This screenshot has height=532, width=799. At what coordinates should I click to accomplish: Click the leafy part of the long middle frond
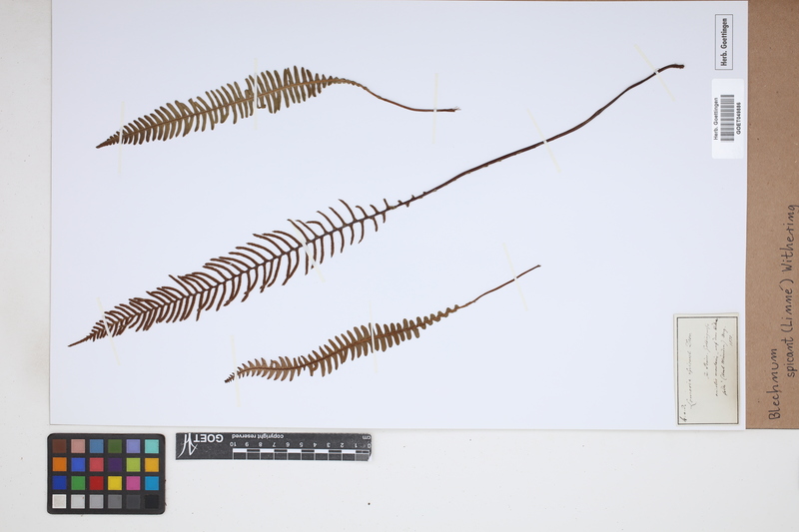[x=250, y=265]
